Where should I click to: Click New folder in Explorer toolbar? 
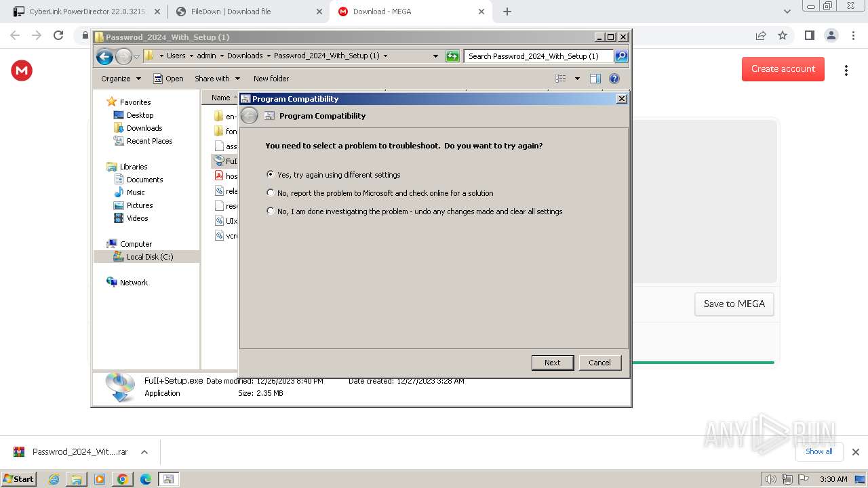click(271, 79)
